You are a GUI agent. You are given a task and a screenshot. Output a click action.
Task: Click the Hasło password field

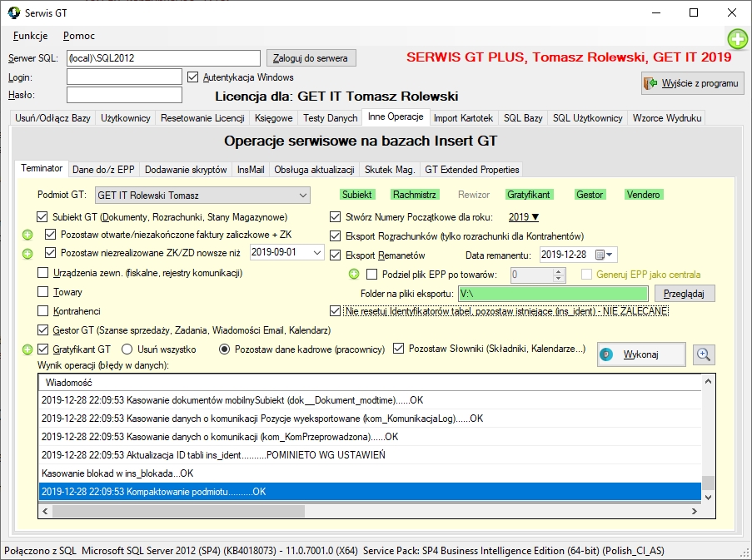click(x=124, y=95)
